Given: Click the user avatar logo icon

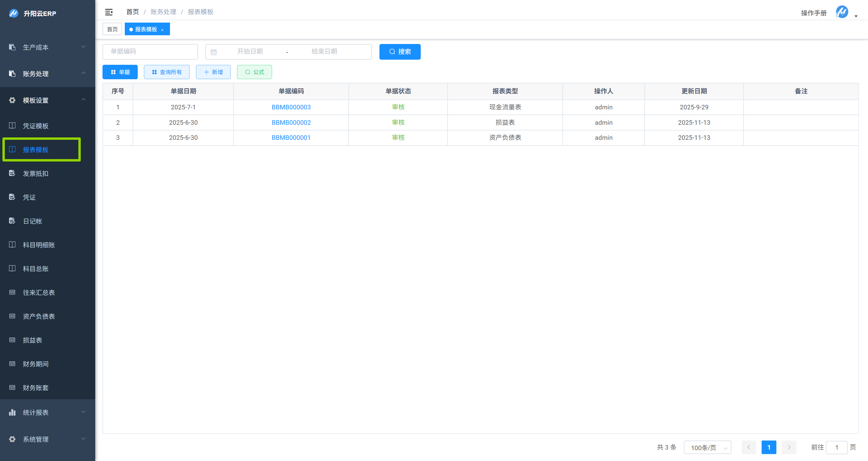Looking at the screenshot, I should (x=841, y=12).
